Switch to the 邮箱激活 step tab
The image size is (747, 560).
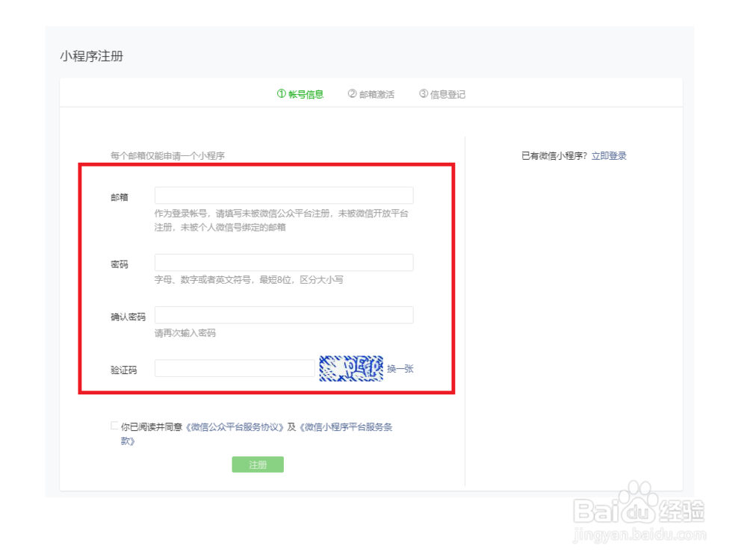tap(373, 93)
